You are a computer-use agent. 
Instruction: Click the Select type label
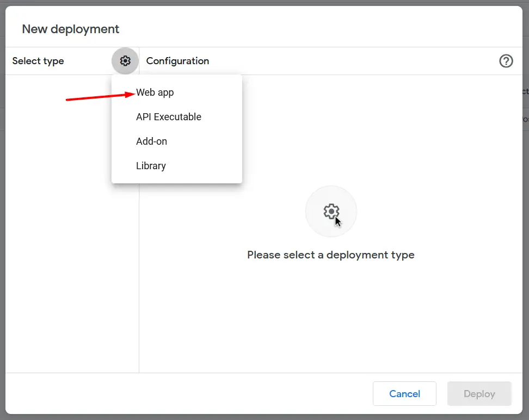(x=38, y=61)
